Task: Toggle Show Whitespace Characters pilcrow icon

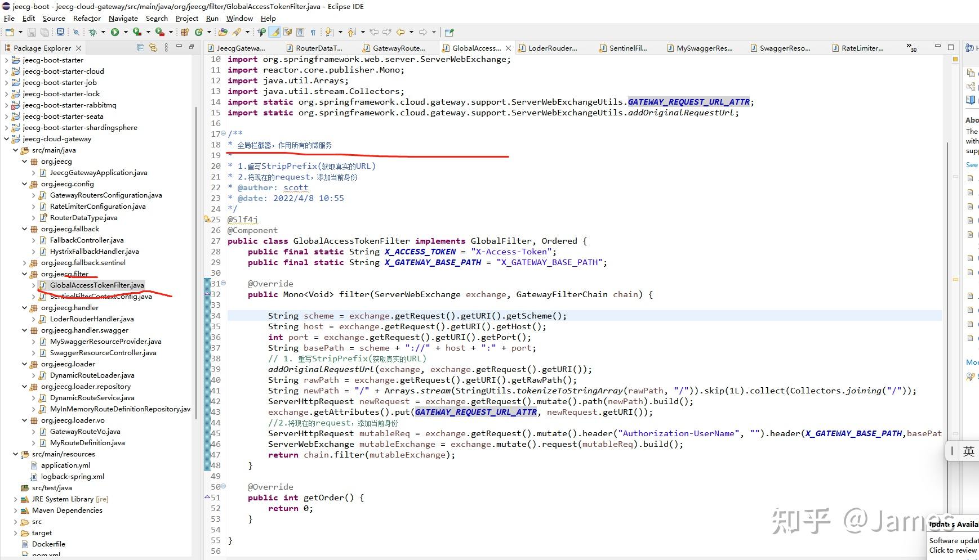Action: (x=313, y=32)
